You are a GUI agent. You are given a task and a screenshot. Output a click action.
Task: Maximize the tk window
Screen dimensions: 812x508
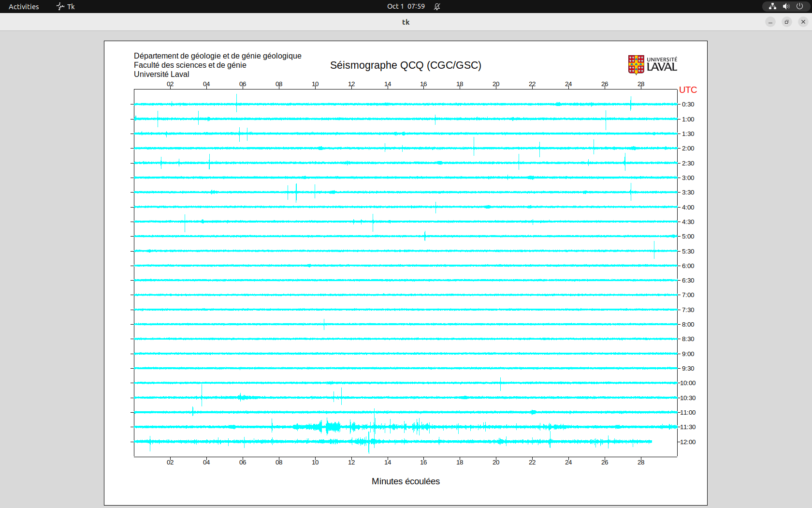786,22
